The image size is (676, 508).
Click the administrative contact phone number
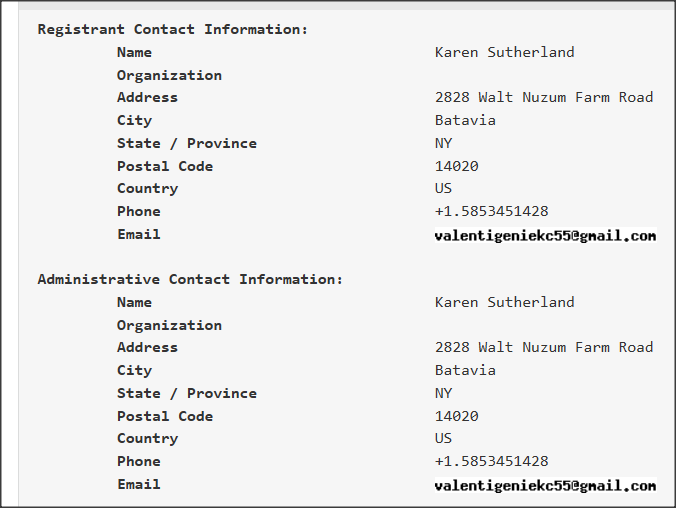click(x=491, y=461)
